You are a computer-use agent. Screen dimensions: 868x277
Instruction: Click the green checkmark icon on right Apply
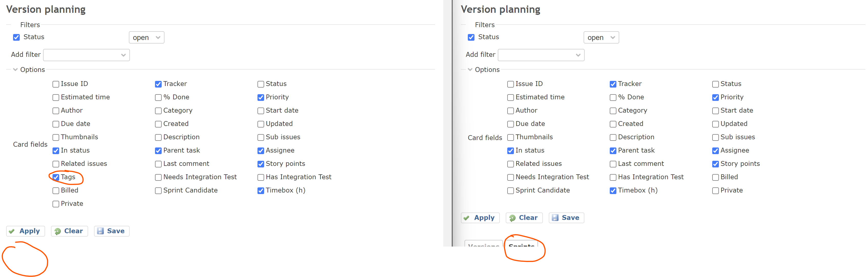click(466, 218)
